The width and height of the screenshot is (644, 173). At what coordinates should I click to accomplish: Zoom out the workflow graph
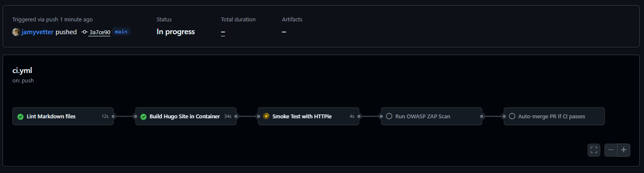pos(611,150)
